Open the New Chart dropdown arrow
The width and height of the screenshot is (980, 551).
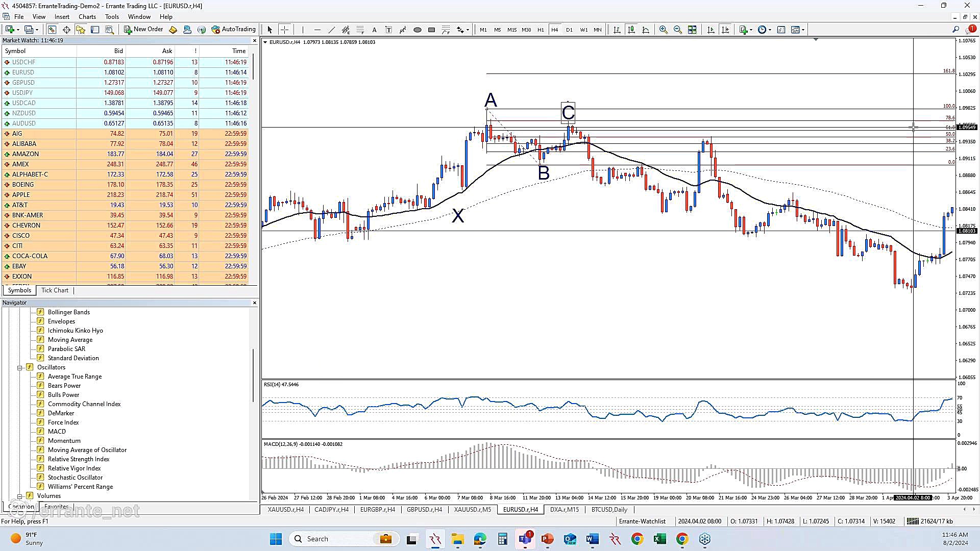pos(18,30)
